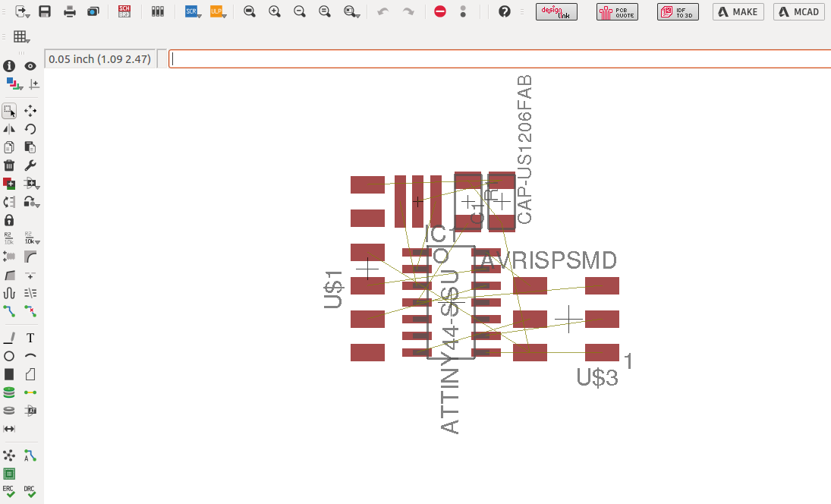Select the Rectangle tool
Image resolution: width=831 pixels, height=504 pixels.
click(x=9, y=375)
